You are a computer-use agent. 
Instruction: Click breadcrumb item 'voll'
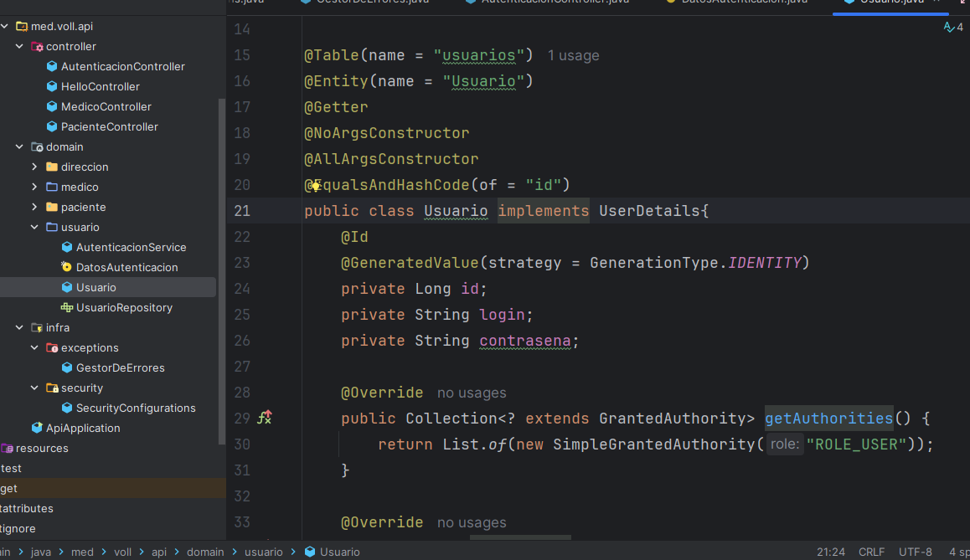122,552
